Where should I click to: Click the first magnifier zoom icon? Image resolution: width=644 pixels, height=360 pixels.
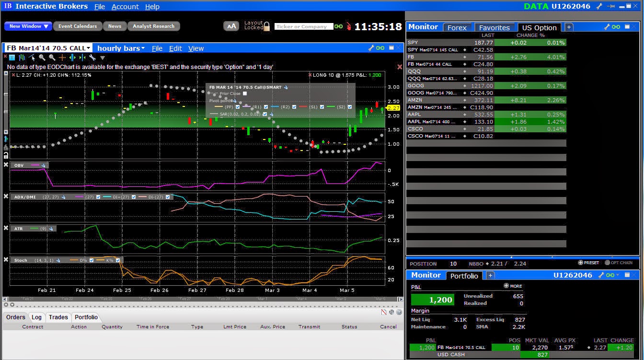(42, 58)
